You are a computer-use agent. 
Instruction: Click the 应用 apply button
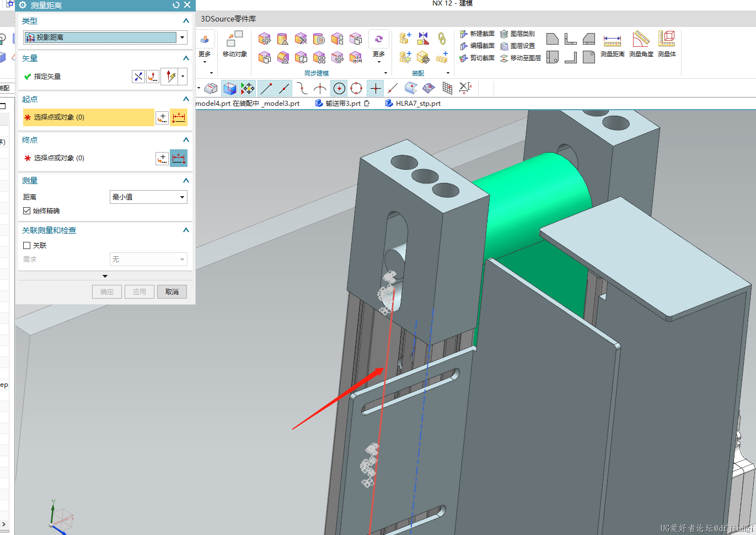[140, 291]
